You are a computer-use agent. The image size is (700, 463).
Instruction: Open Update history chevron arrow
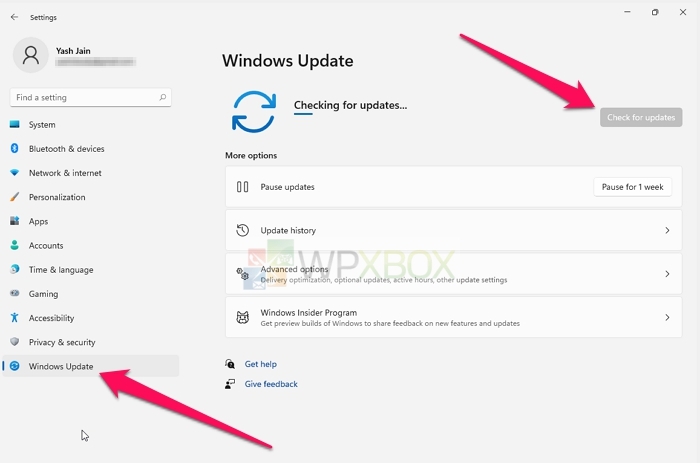tap(667, 230)
